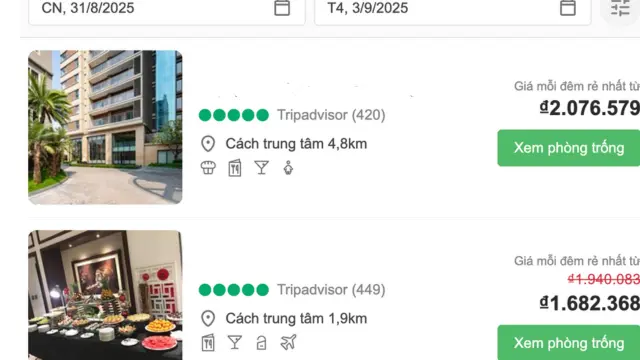Click the location pin for 4,8km hotel

[x=208, y=144]
